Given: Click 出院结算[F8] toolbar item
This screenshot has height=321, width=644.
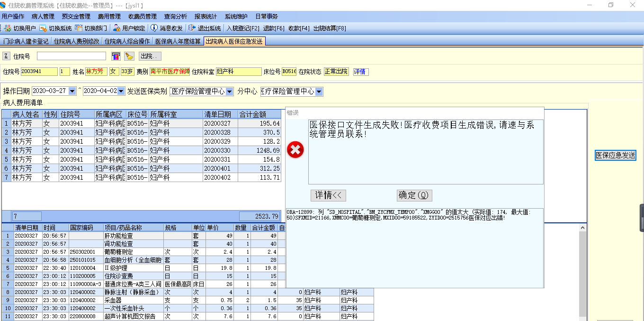Looking at the screenshot, I should point(330,28).
